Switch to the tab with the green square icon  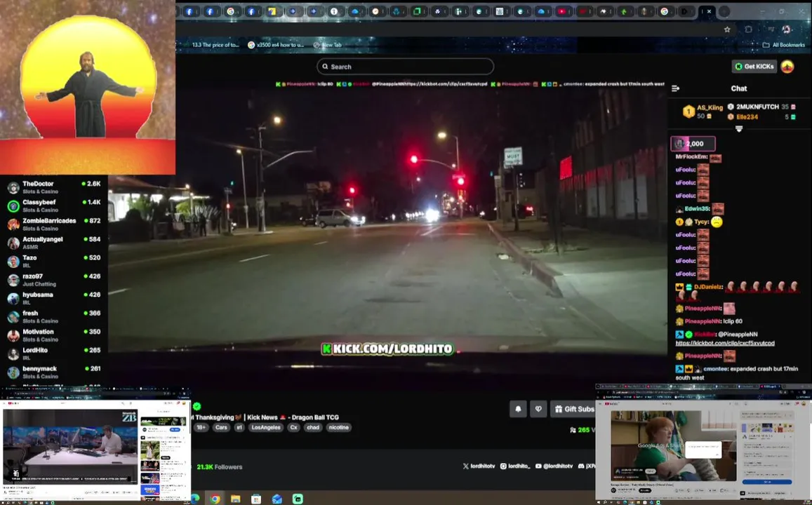click(x=417, y=11)
